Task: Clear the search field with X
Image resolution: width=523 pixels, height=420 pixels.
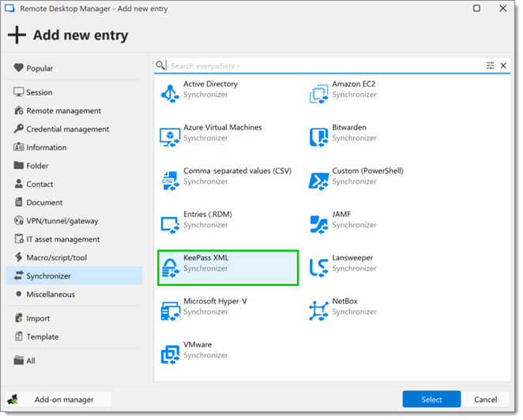Action: (x=503, y=66)
